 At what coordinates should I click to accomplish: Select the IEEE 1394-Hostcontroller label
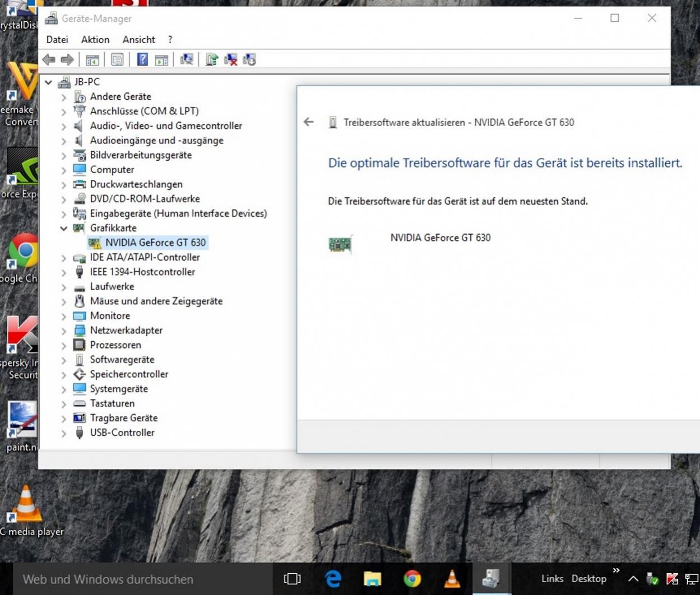pyautogui.click(x=142, y=272)
